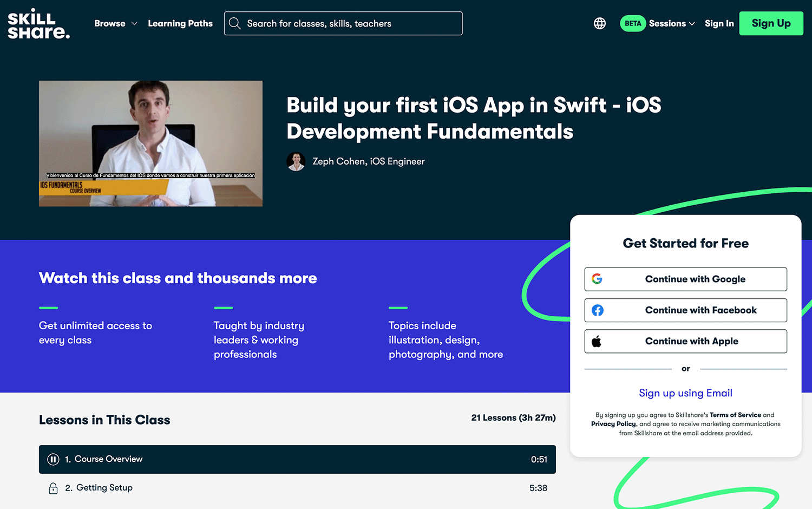The width and height of the screenshot is (812, 509).
Task: Click the Continue with Google button
Action: click(685, 279)
